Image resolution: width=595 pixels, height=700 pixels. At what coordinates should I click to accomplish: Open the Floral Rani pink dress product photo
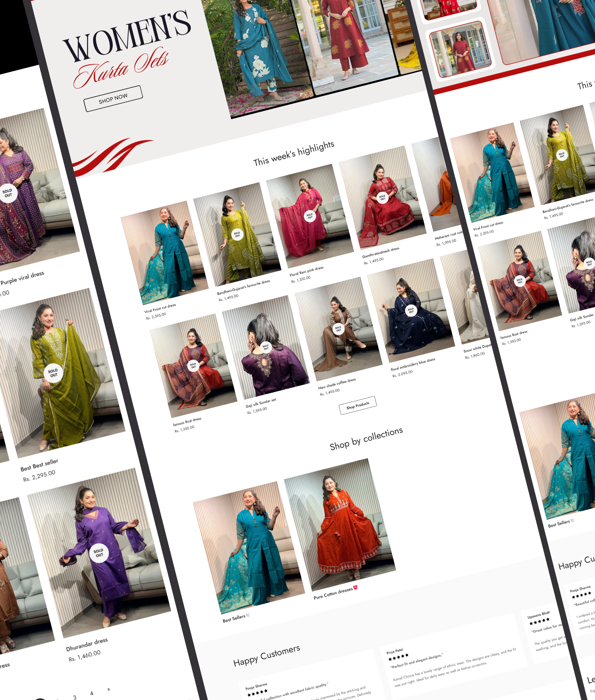pos(310,216)
